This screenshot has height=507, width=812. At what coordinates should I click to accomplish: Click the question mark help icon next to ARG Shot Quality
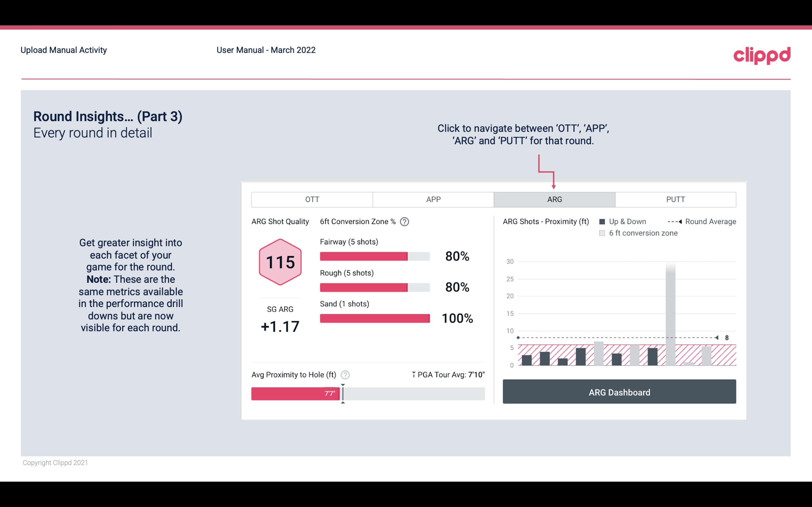(406, 222)
